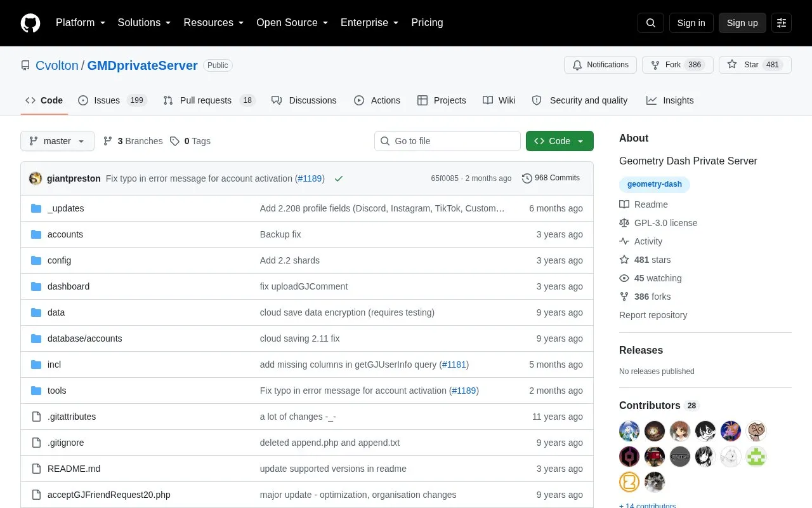Click the Readme book icon in About

[x=624, y=204]
